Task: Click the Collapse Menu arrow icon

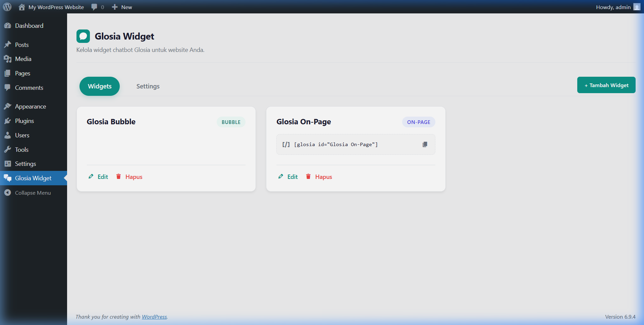Action: pyautogui.click(x=7, y=193)
